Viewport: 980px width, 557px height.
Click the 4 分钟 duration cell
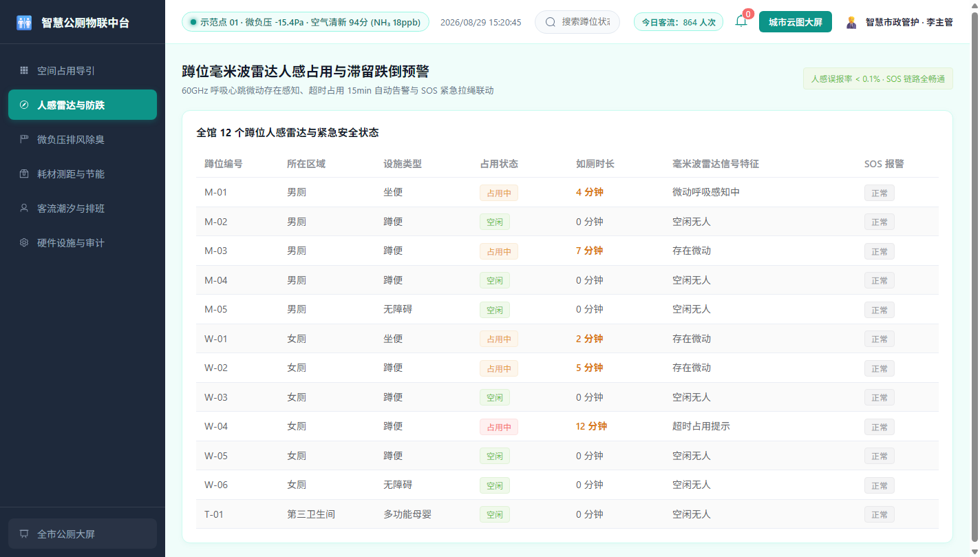[589, 192]
